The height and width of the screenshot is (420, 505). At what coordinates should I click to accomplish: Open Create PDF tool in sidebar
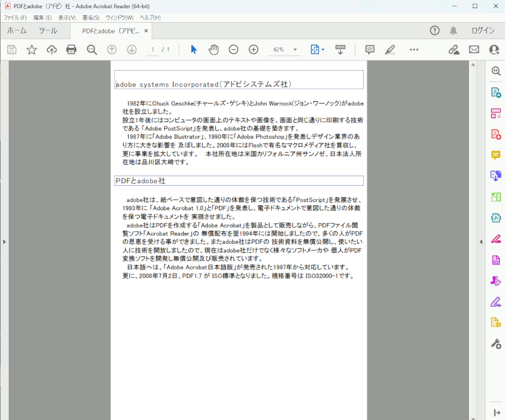click(x=496, y=135)
